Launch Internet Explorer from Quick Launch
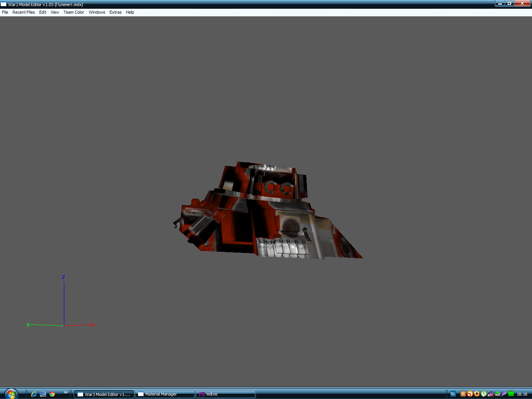 click(x=34, y=394)
